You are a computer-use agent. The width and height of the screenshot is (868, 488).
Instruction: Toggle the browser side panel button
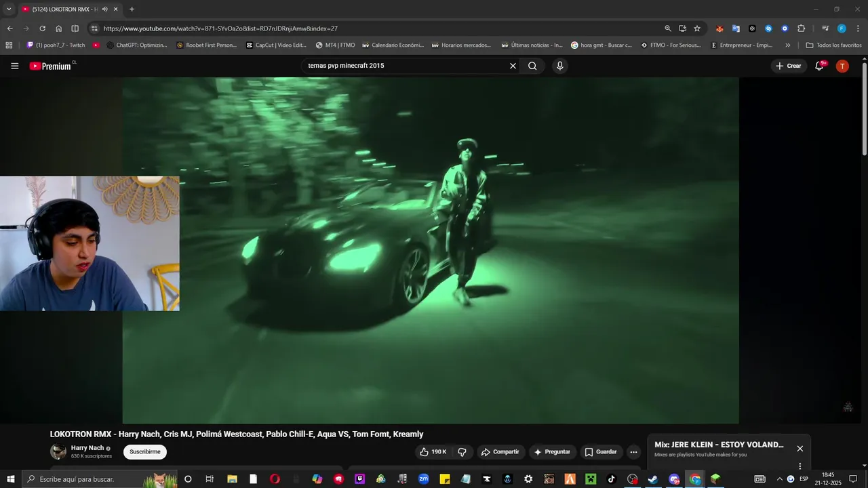75,28
